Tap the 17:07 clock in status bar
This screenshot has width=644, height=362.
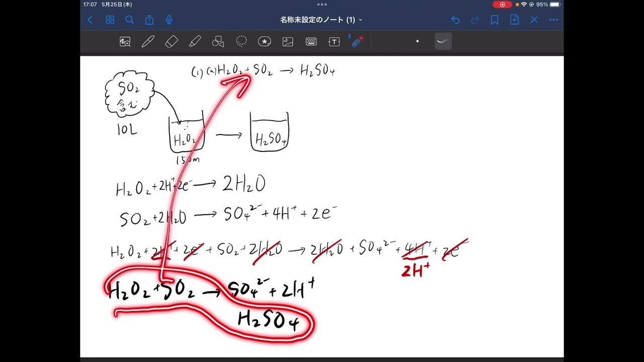click(x=90, y=5)
